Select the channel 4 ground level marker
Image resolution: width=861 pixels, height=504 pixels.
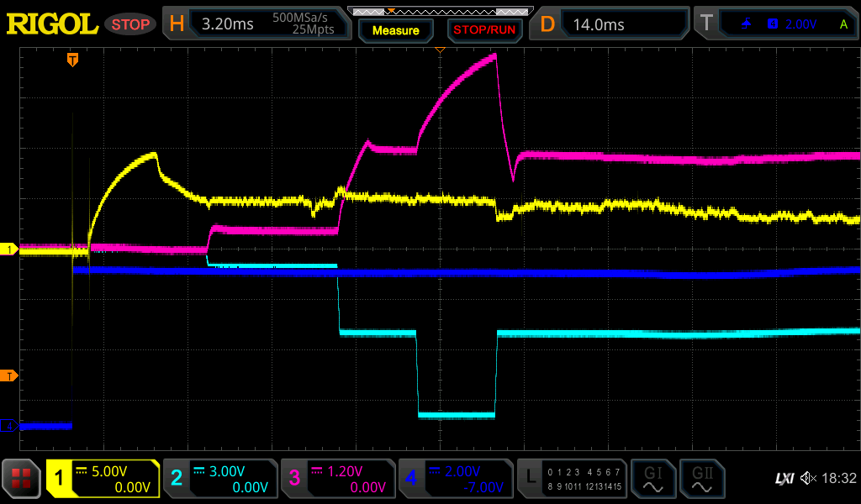pos(9,427)
